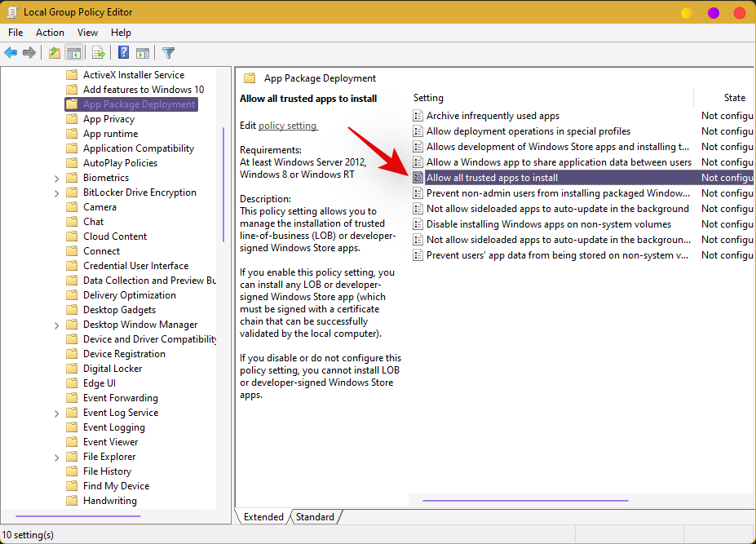Click the policy icon beside Archive infrequently used apps

[418, 116]
